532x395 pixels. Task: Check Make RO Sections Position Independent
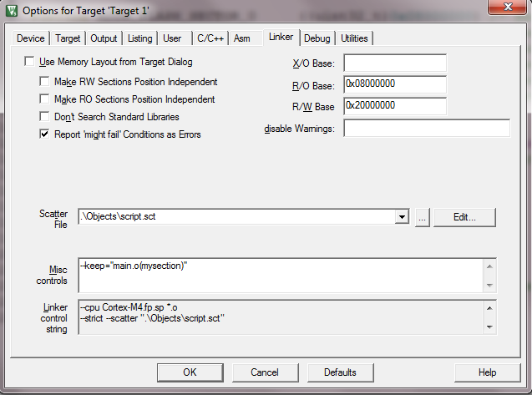pos(45,99)
